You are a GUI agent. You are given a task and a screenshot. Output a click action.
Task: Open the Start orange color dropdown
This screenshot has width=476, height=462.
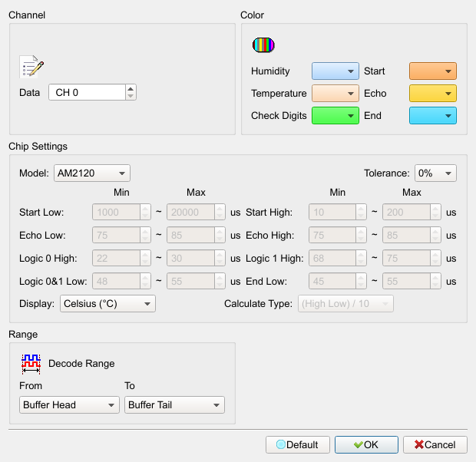[432, 71]
